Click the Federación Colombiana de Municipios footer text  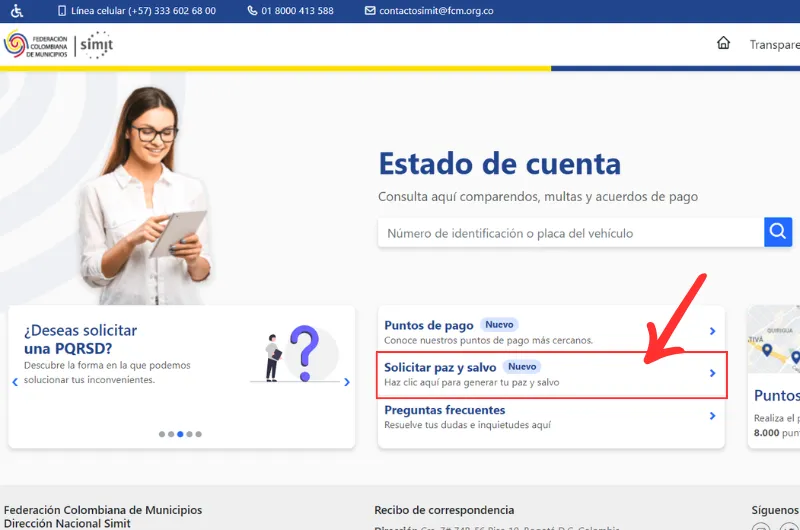(x=103, y=510)
